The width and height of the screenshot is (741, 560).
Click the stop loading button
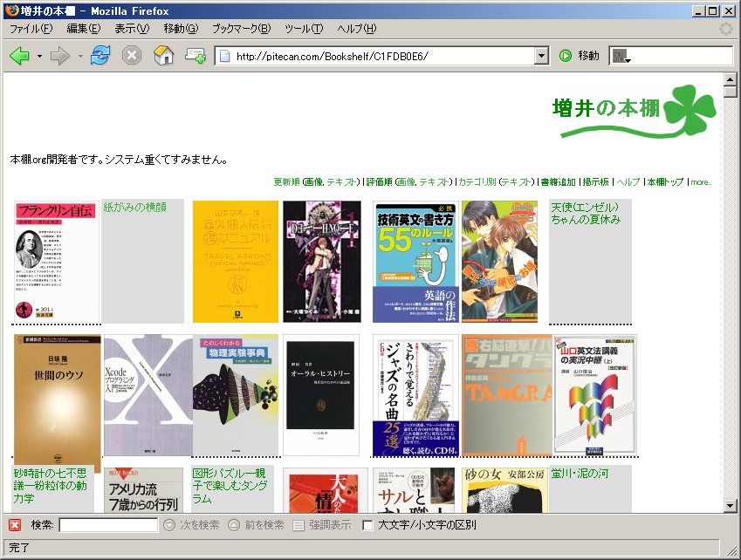(x=132, y=56)
